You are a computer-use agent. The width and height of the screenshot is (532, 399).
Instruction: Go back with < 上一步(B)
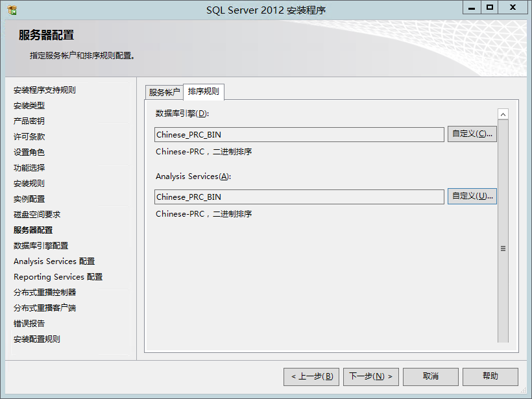(311, 376)
